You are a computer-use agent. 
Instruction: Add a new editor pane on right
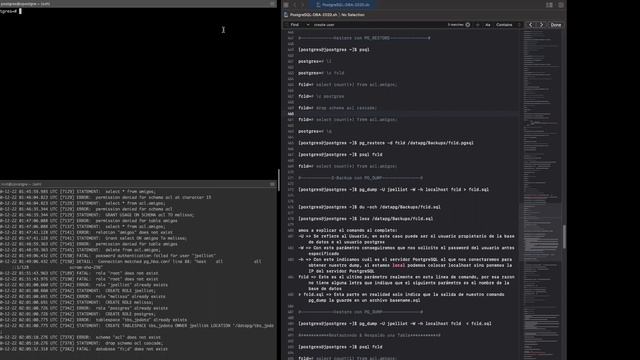click(x=561, y=5)
